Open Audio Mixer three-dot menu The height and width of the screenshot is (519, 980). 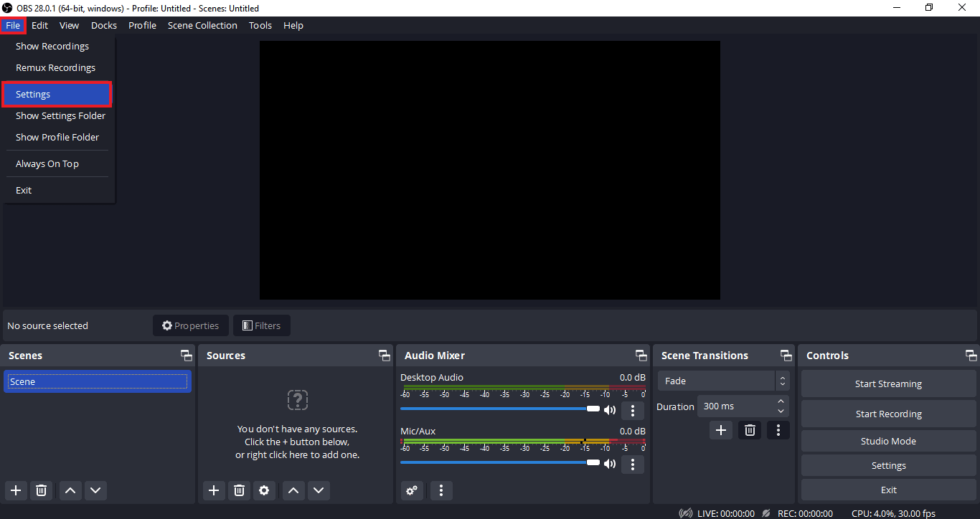tap(441, 490)
